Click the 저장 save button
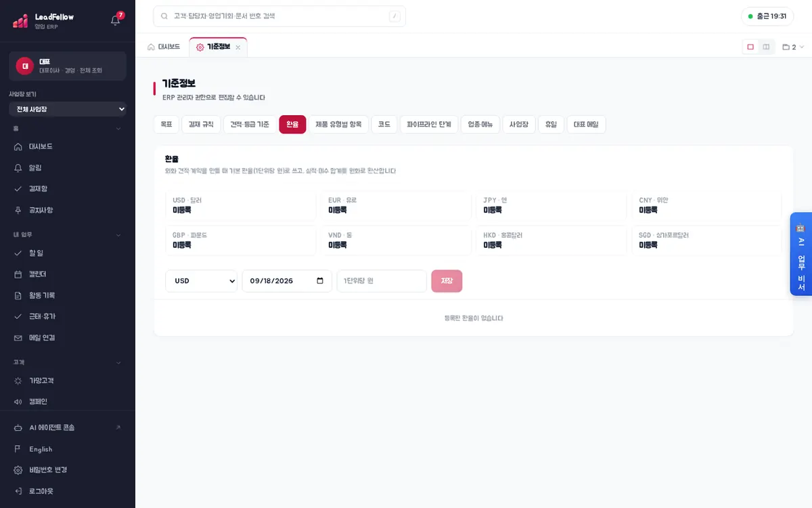The image size is (812, 508). click(447, 281)
